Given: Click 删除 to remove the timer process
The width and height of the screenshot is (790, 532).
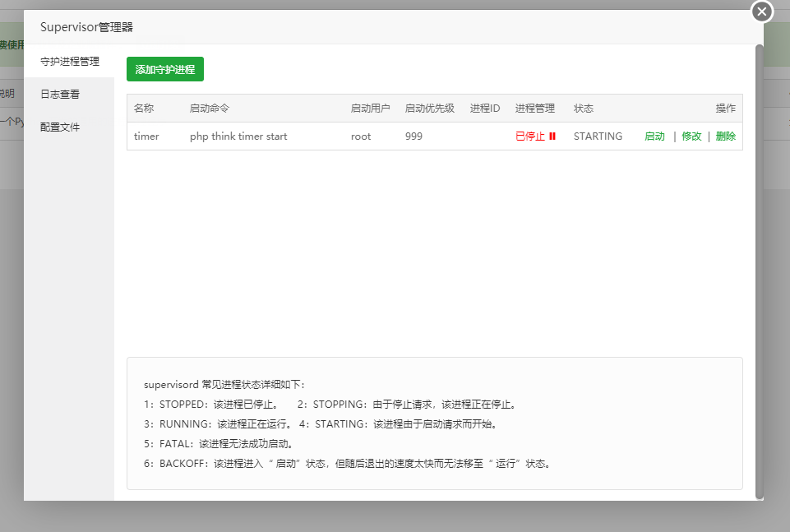Looking at the screenshot, I should [x=724, y=136].
